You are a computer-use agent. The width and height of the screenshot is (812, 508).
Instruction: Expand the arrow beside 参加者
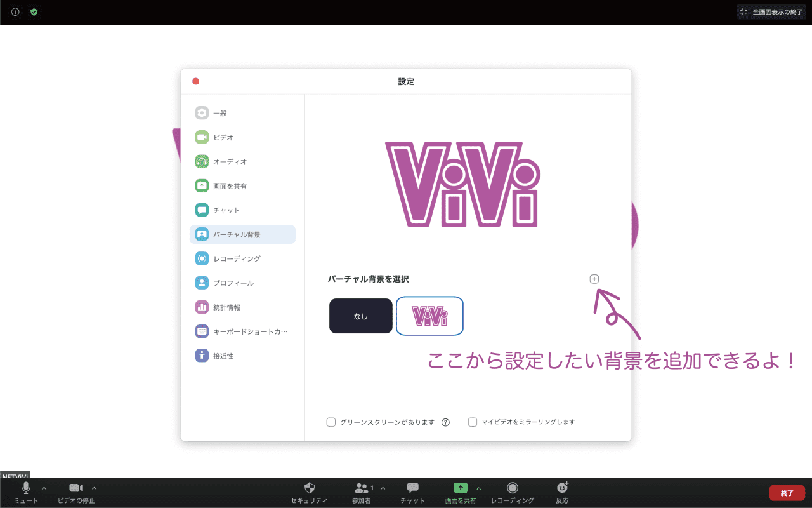coord(383,488)
